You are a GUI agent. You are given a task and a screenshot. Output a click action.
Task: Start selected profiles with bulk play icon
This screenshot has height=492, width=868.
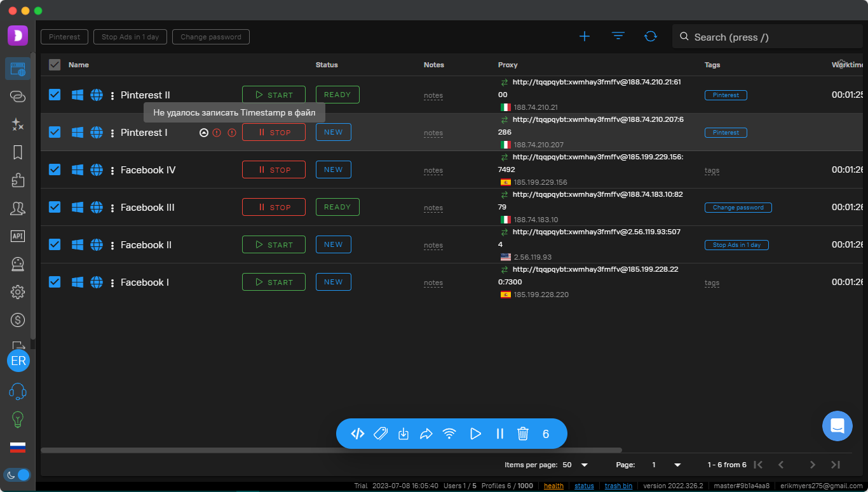(475, 434)
